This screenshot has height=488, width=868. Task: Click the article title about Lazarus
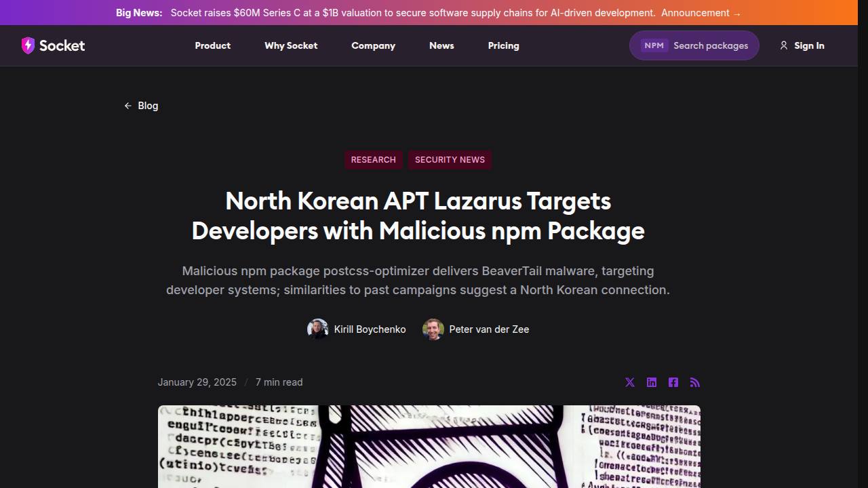[418, 216]
